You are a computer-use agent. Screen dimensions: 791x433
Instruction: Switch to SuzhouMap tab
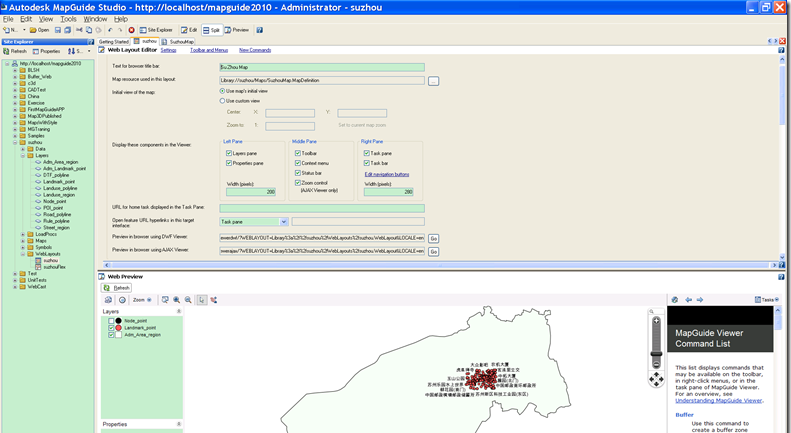[178, 42]
